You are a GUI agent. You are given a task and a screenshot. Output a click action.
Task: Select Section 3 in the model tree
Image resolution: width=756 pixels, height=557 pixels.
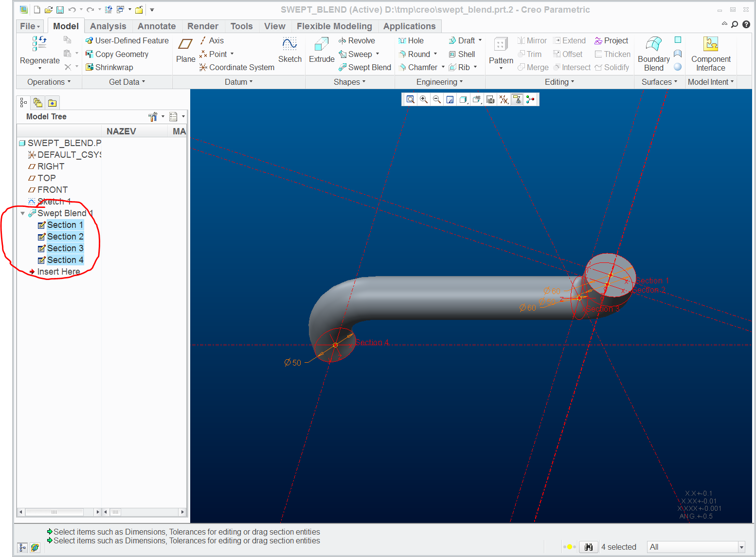click(x=65, y=248)
